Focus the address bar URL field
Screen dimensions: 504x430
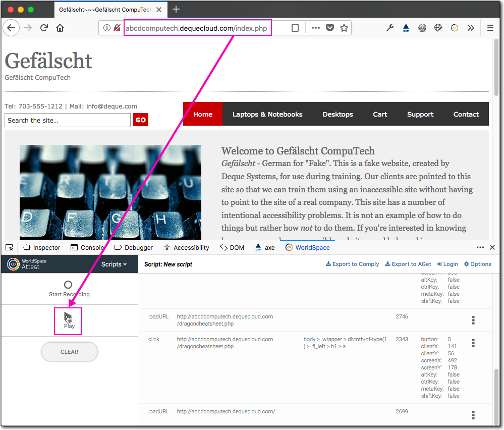(x=196, y=28)
